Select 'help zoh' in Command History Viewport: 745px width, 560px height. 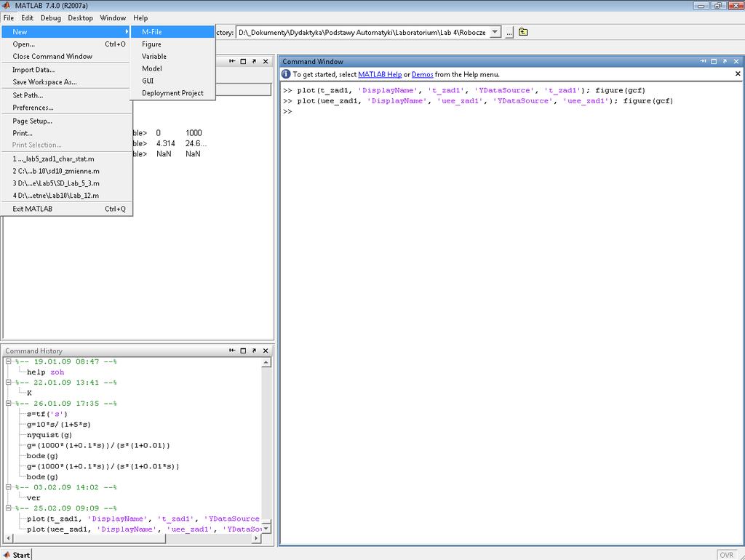point(45,372)
